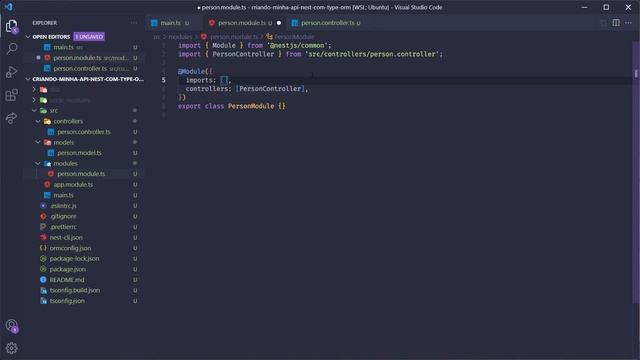Open person.controller.ts in controllers folder
Image resolution: width=640 pixels, height=360 pixels.
[83, 132]
